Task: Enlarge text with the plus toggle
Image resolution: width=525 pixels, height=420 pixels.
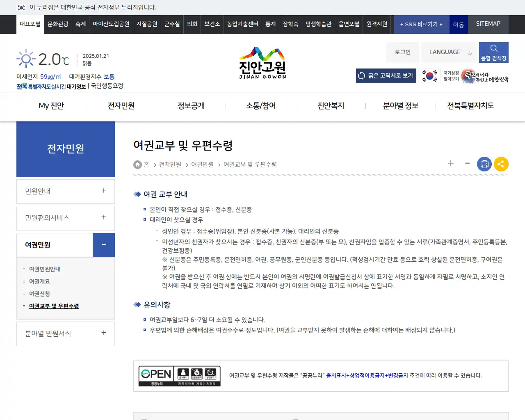Action: (x=450, y=163)
